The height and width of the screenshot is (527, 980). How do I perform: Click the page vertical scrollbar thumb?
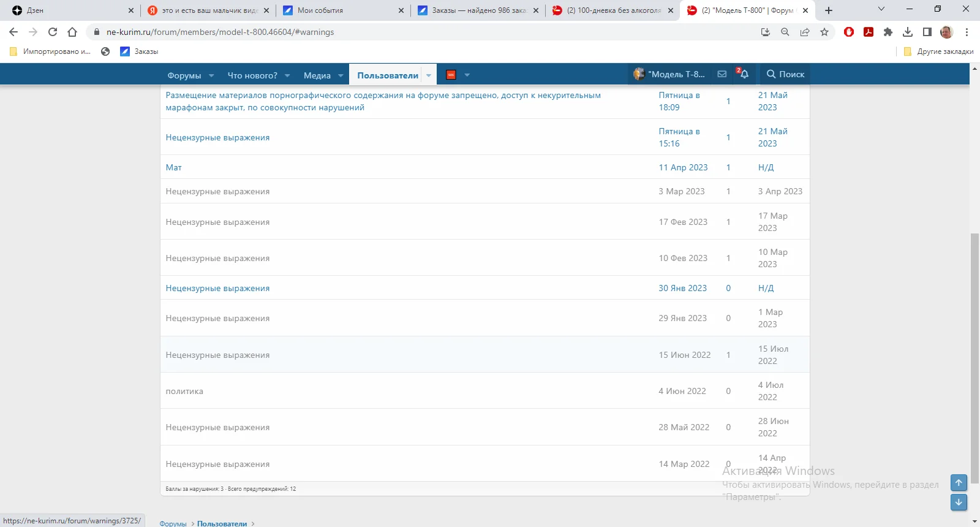pyautogui.click(x=974, y=358)
